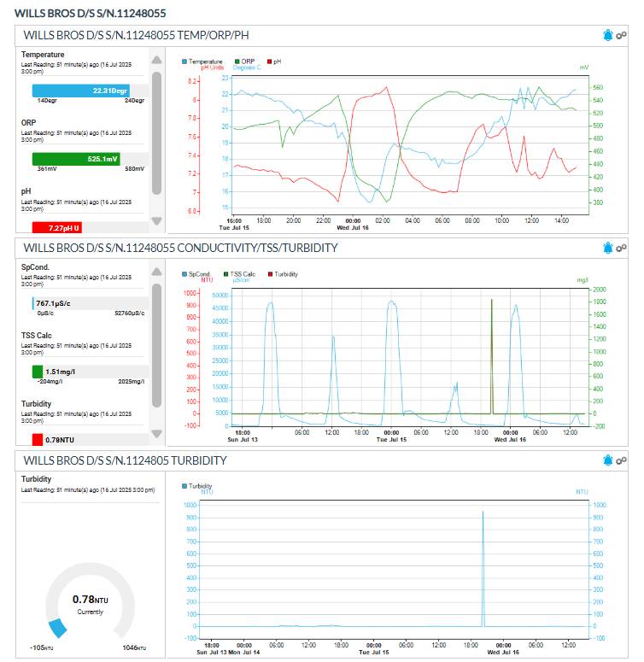Open settings gears on bottom Turbidity panel
The height and width of the screenshot is (662, 644).
622,460
